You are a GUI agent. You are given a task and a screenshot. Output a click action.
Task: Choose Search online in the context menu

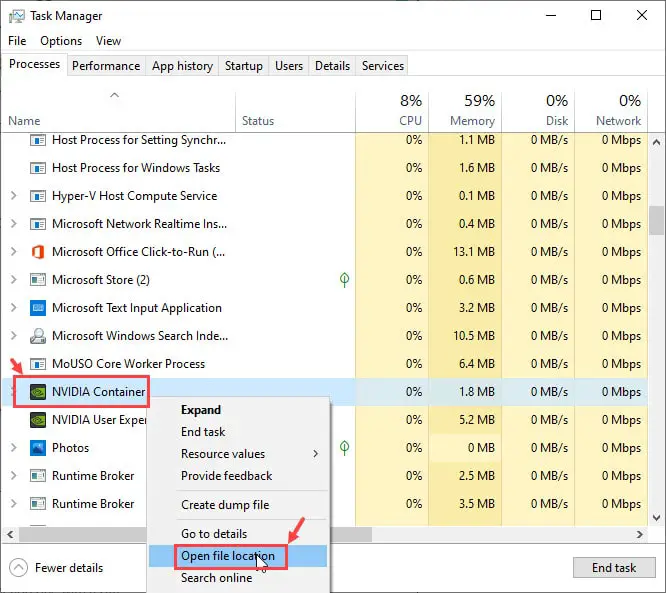coord(237,578)
